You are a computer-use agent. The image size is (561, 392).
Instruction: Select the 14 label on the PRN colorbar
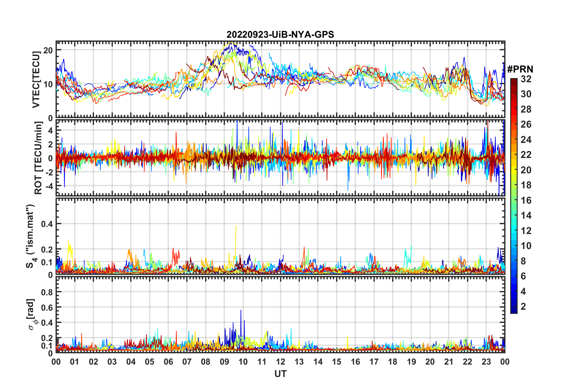coord(526,215)
